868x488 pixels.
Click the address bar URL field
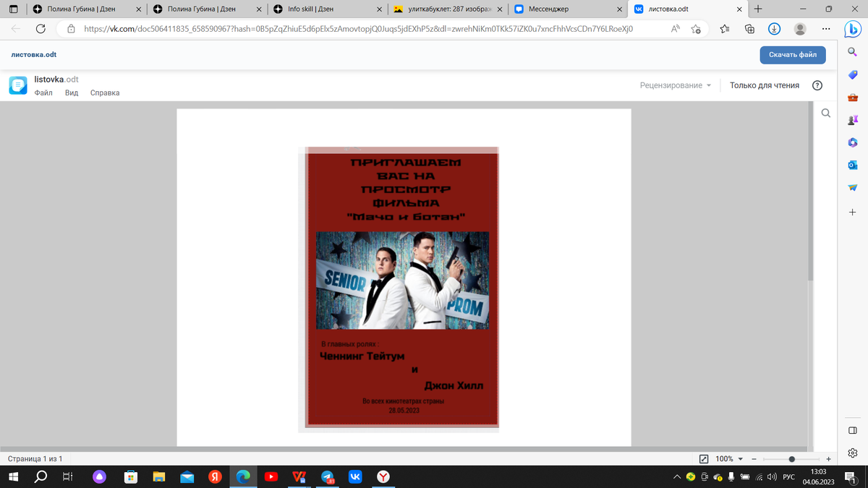tap(358, 29)
